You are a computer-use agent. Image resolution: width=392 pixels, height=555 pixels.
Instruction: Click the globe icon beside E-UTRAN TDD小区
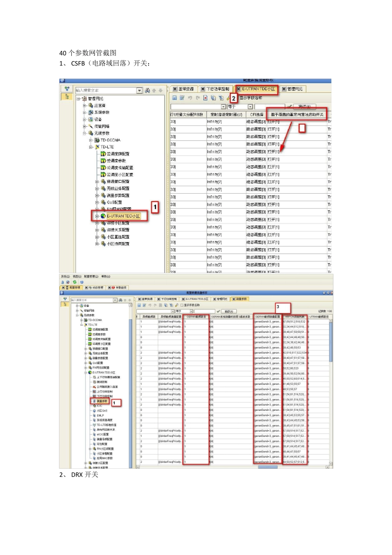pos(103,216)
